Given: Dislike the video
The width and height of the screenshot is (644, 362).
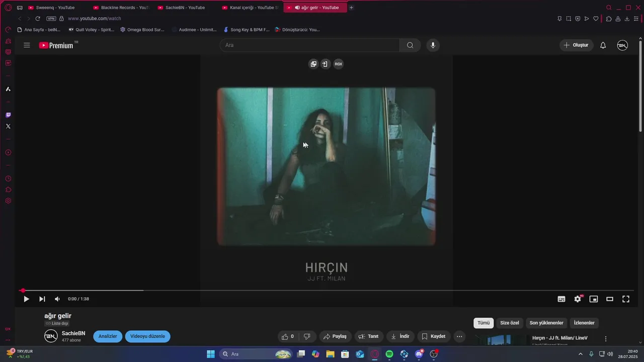Looking at the screenshot, I should (x=307, y=336).
